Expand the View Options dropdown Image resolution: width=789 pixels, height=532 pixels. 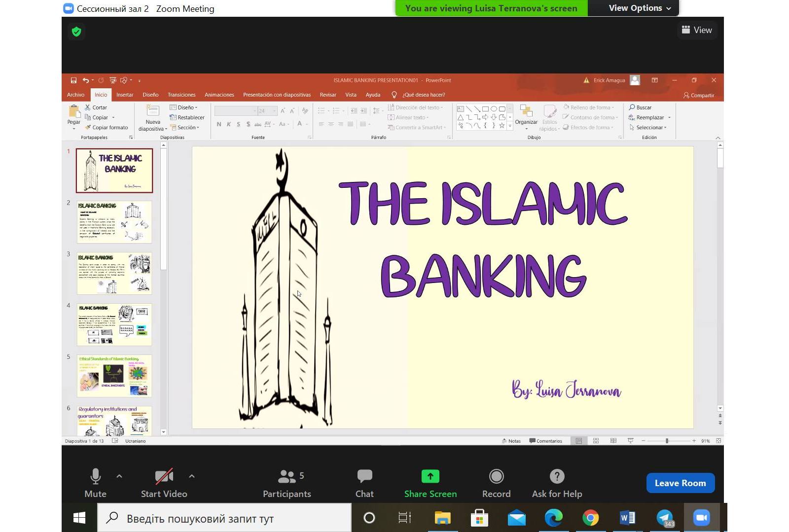click(x=640, y=8)
